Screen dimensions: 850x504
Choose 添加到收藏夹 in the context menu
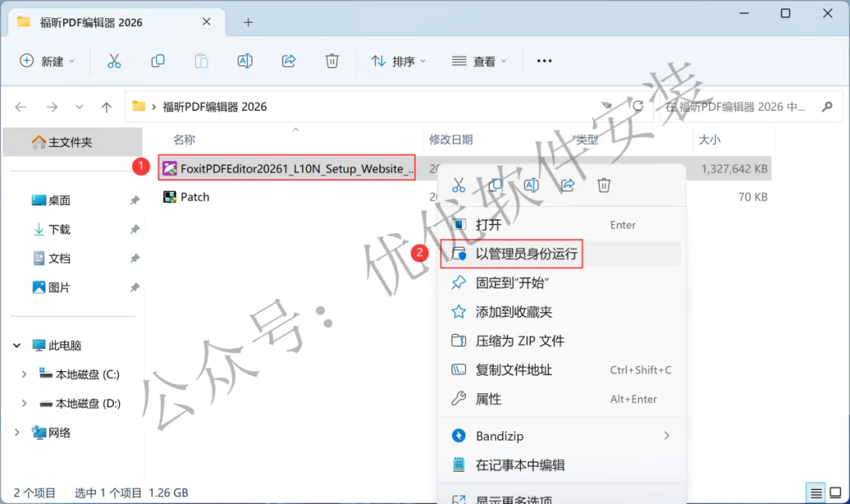tap(561, 312)
